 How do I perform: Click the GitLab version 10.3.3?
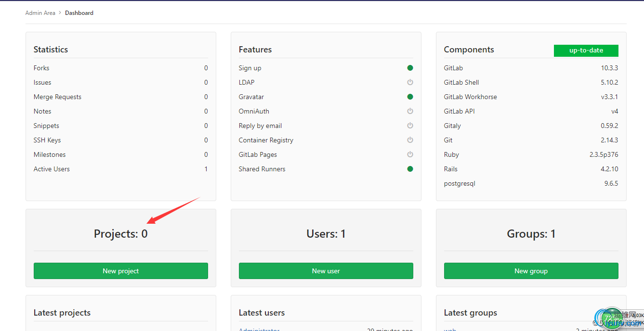coord(609,68)
